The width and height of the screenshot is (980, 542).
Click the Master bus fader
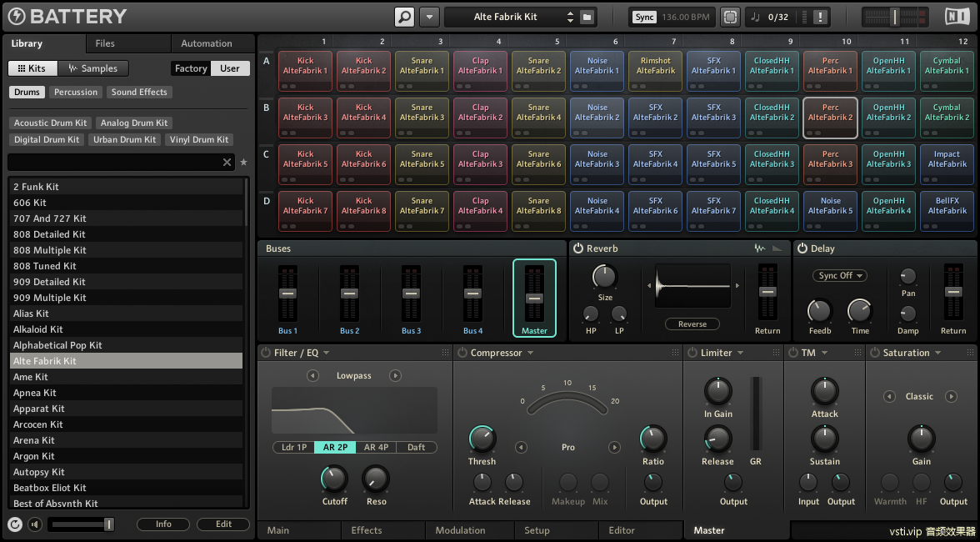[533, 299]
